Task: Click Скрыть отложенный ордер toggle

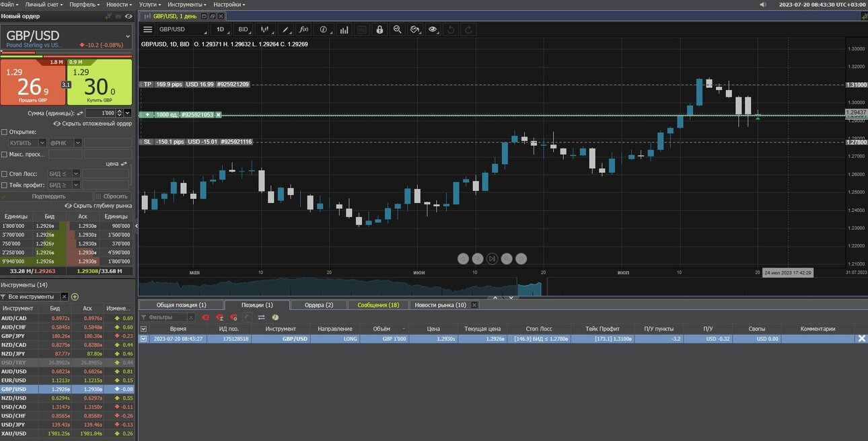Action: (93, 124)
